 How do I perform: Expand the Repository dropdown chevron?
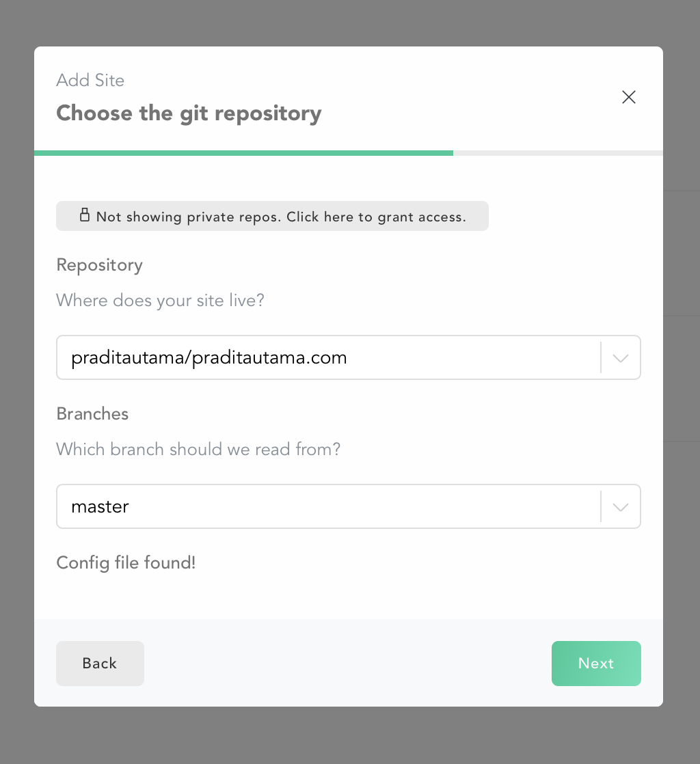pos(621,358)
